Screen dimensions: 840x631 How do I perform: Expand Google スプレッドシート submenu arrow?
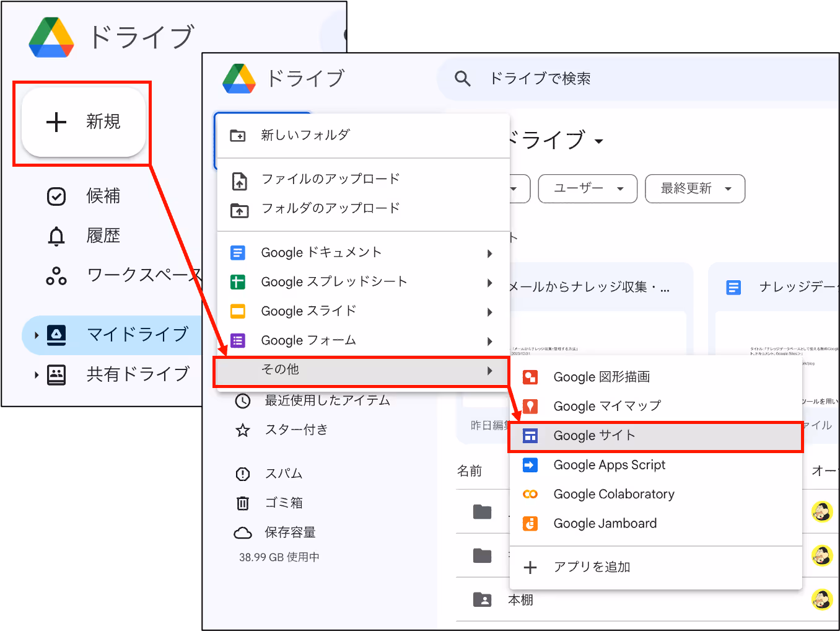(x=490, y=283)
